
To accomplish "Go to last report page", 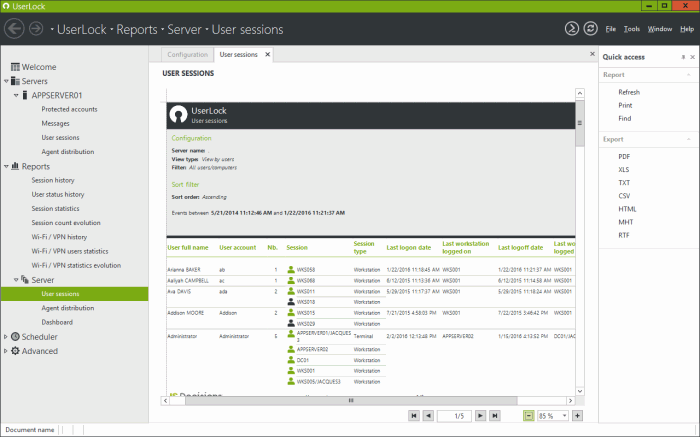I will 495,416.
